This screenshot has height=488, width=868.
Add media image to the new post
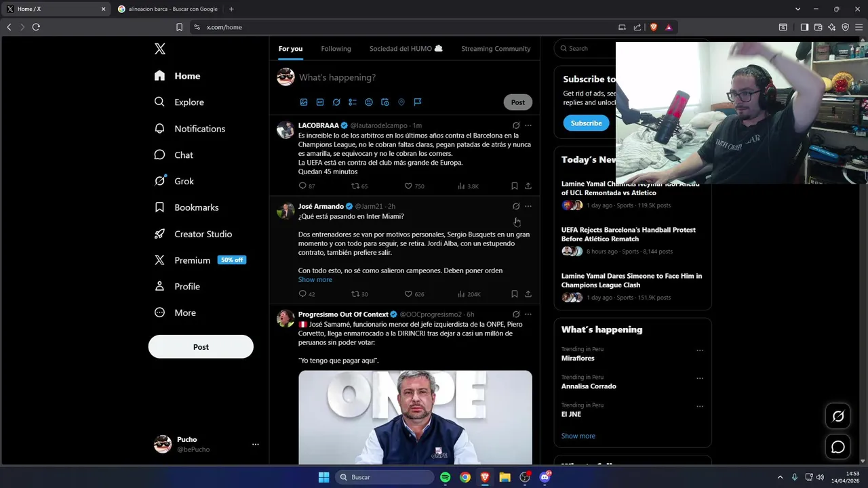(304, 102)
